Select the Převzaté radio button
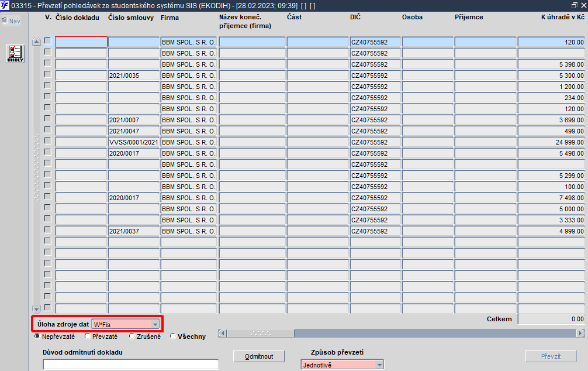Screen dimensions: 588x371 coord(87,336)
